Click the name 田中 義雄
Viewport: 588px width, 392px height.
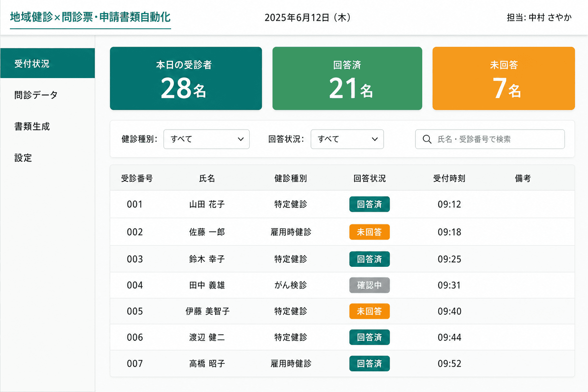click(x=207, y=285)
